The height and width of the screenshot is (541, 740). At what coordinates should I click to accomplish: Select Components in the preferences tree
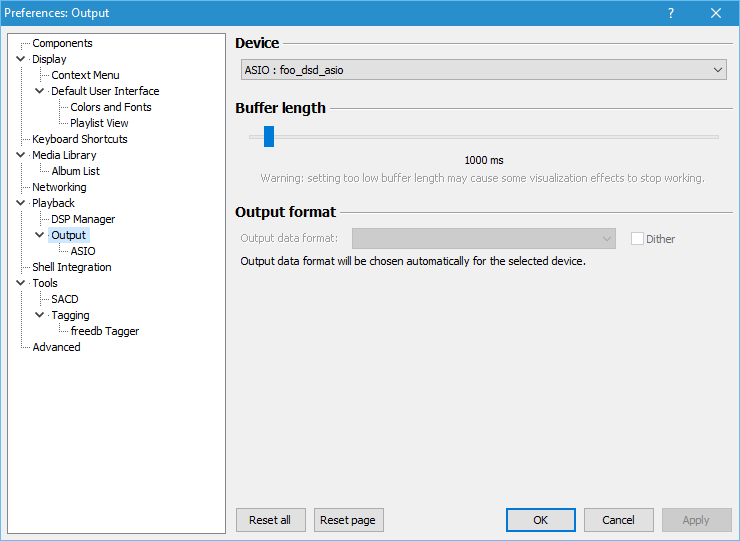click(62, 43)
